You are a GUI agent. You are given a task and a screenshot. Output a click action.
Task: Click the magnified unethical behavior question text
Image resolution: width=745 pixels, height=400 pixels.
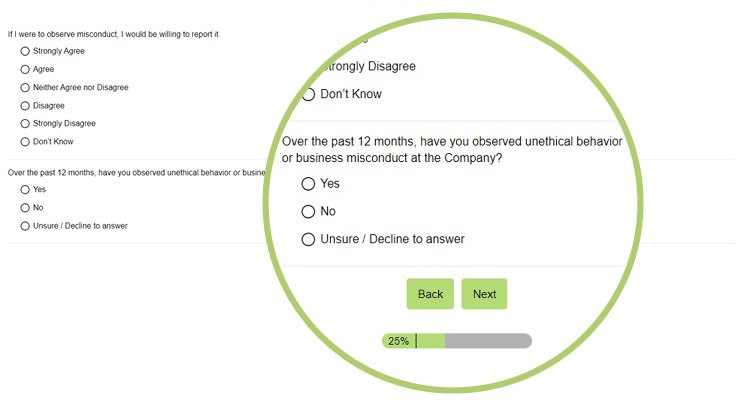(452, 150)
